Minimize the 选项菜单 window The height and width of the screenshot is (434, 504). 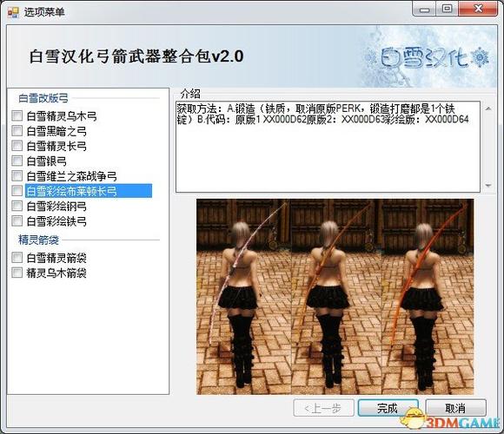coord(425,10)
